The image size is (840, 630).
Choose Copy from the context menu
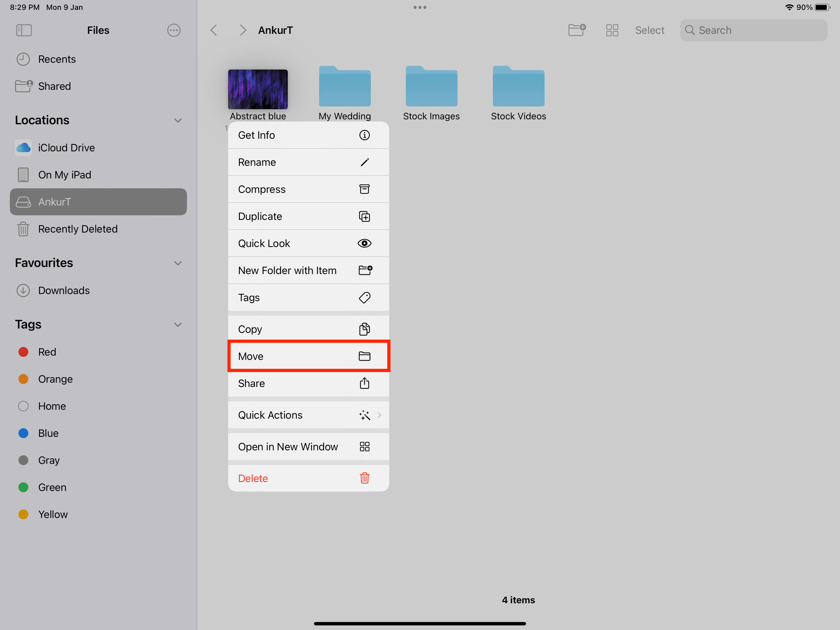(x=308, y=329)
